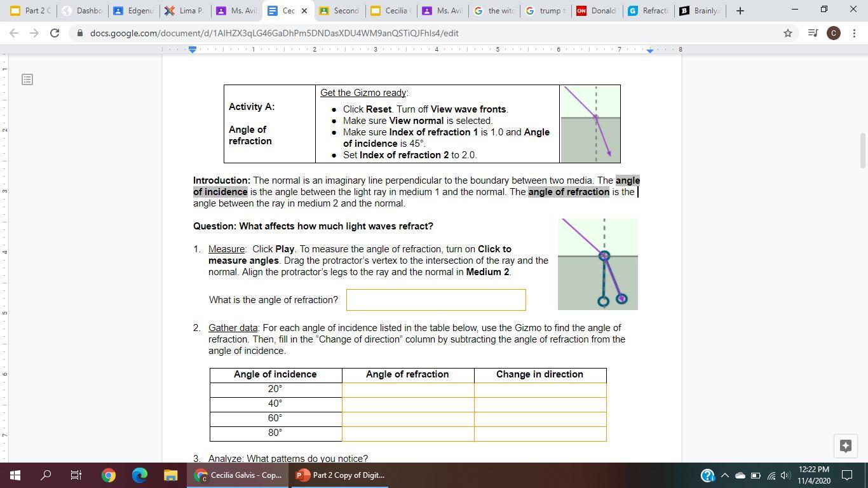
Task: Switch to the Brainly tab
Action: 700,11
